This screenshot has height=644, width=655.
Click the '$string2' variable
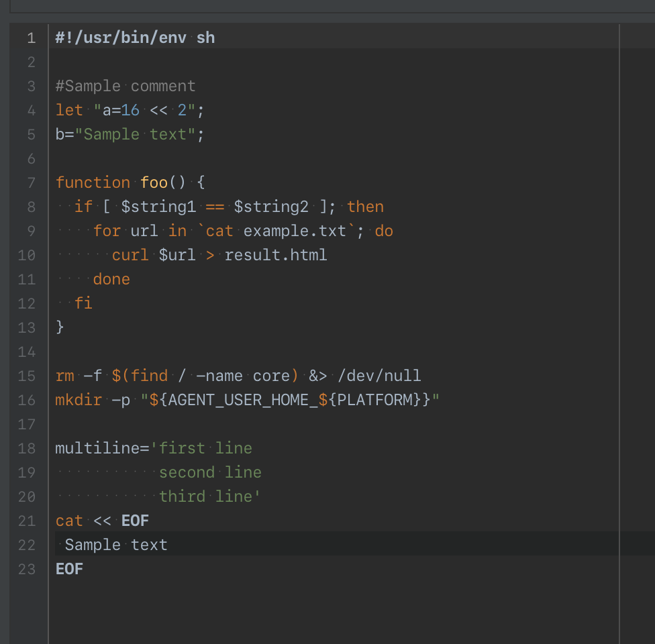pyautogui.click(x=271, y=207)
